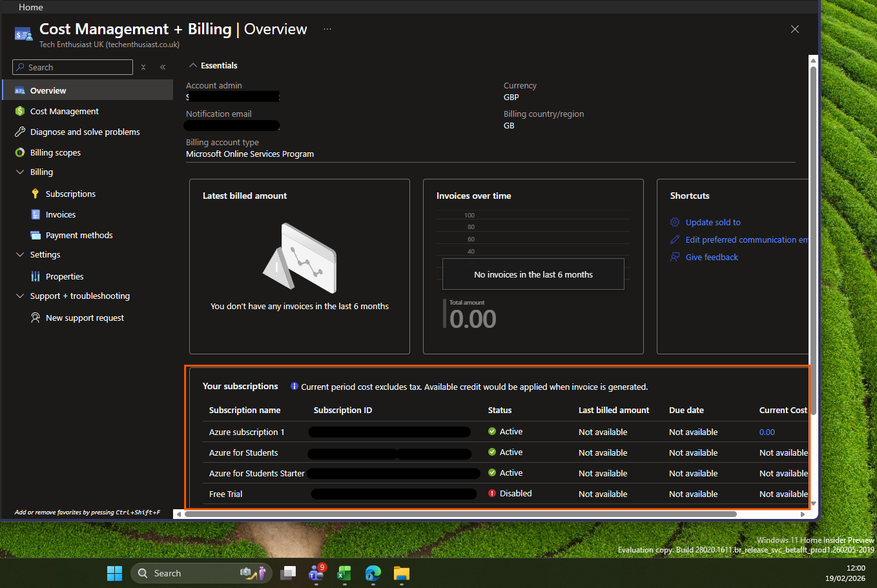Click the scroll right arrow at bottom

[x=803, y=514]
